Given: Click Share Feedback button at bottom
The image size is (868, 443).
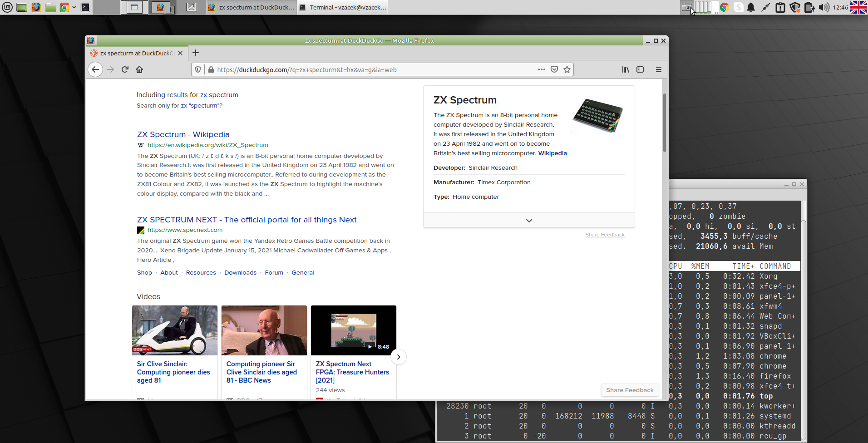Looking at the screenshot, I should [630, 390].
